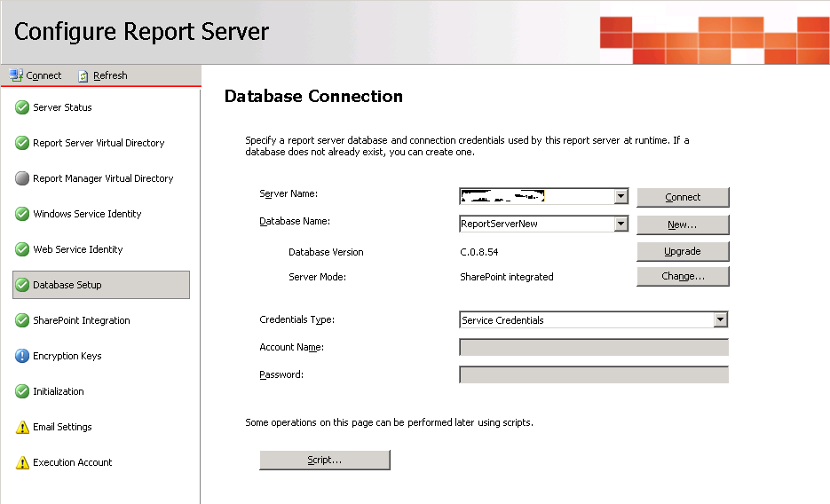Click green check icon beside Initialization
The image size is (830, 504).
22,390
